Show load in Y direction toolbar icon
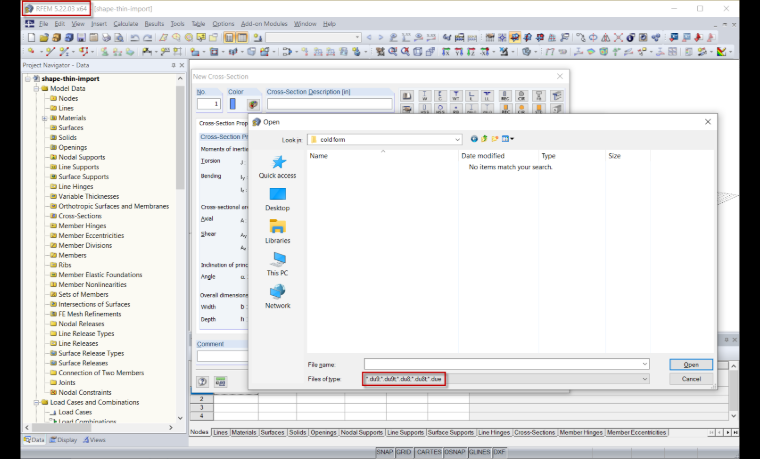The height and width of the screenshot is (459, 760). point(459,51)
